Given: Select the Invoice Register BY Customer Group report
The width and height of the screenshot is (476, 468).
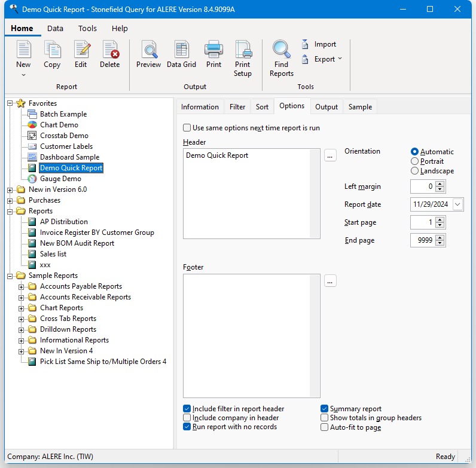Looking at the screenshot, I should 97,233.
